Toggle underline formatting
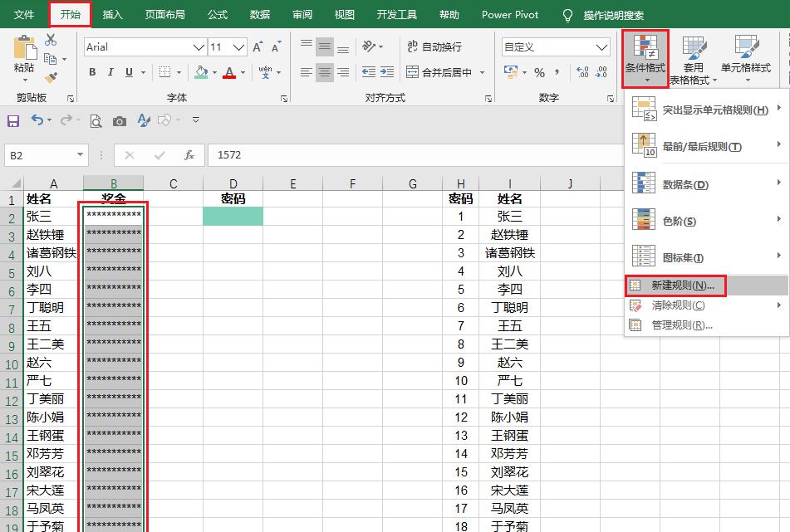Image resolution: width=790 pixels, height=532 pixels. (x=129, y=72)
